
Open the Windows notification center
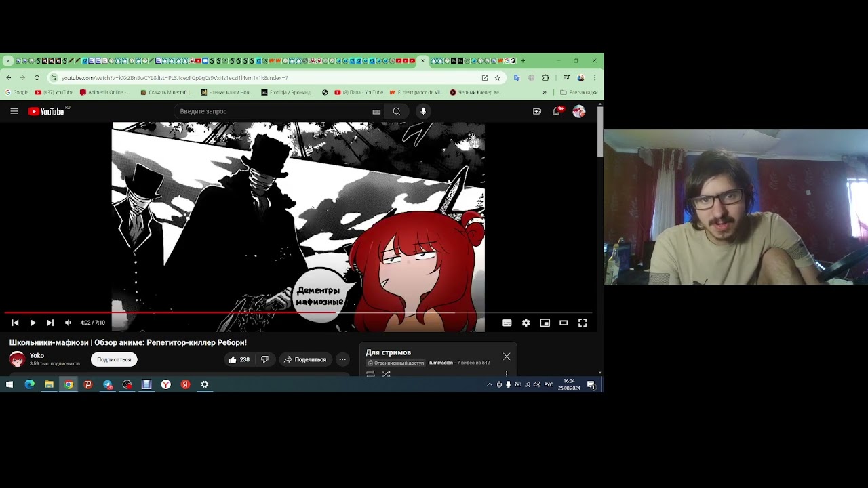point(591,384)
